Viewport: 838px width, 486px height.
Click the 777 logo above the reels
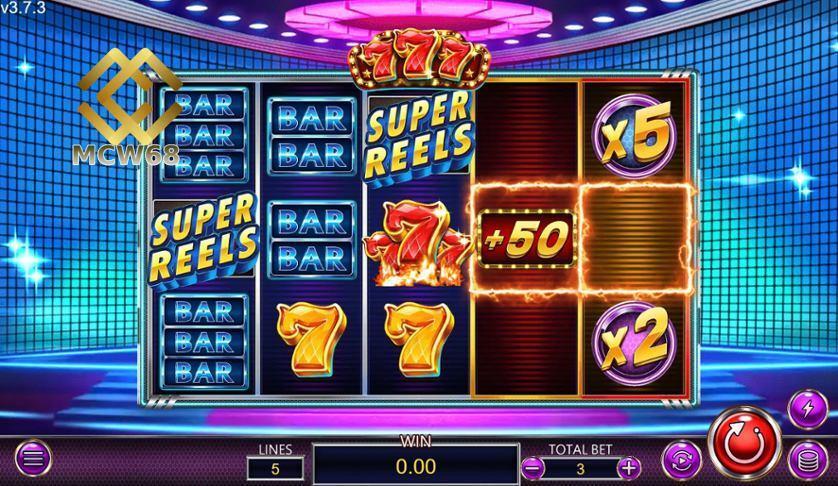pos(419,58)
